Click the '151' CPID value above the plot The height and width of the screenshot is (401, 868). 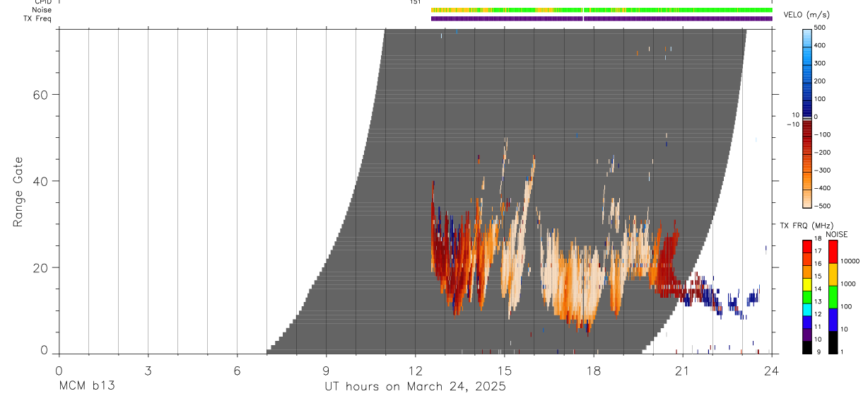point(415,2)
